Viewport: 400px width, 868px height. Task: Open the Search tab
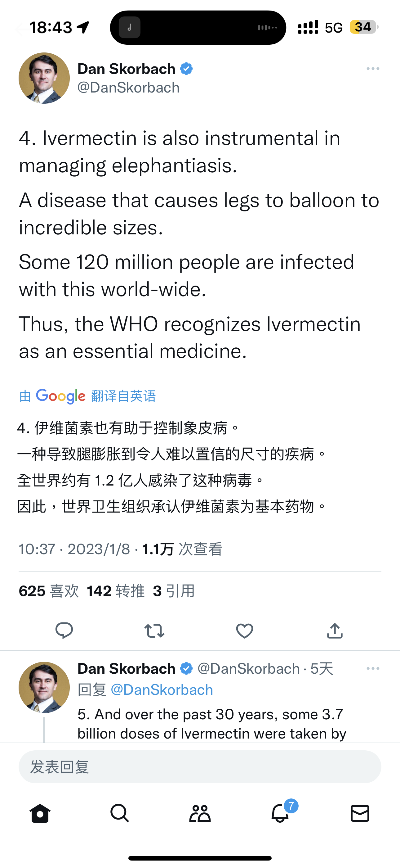[120, 813]
